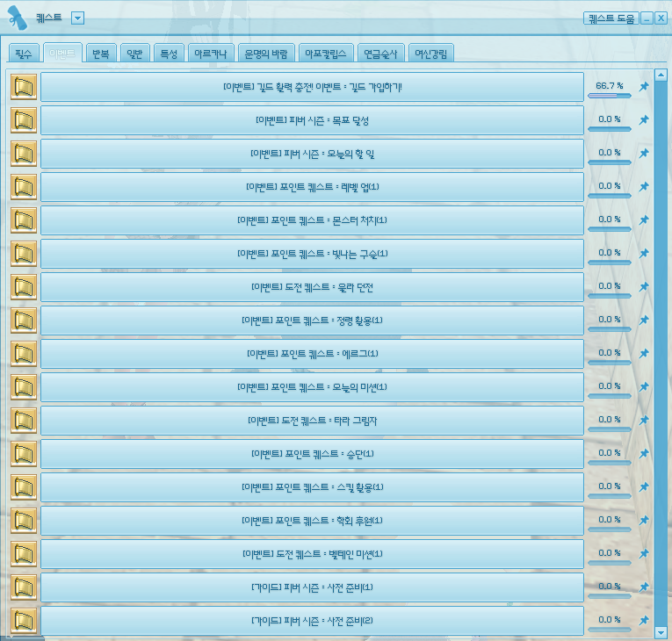Image resolution: width=672 pixels, height=641 pixels.
Task: Click the scroll icon beside 빛나는 구슬(1) quest
Action: pos(24,254)
